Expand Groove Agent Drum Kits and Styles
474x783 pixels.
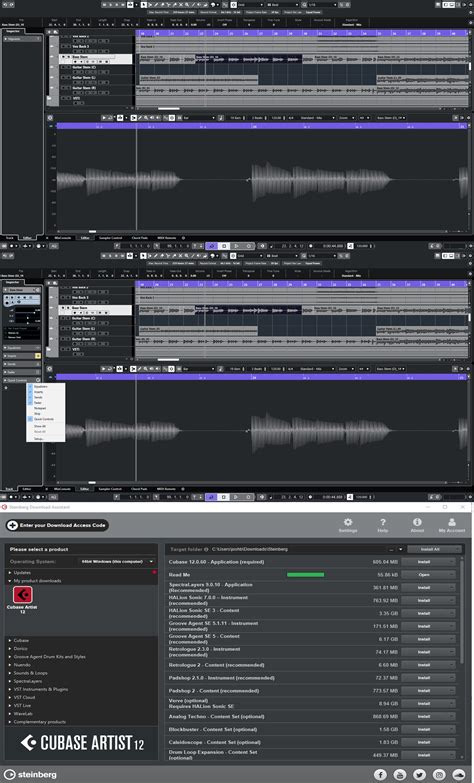(9, 657)
